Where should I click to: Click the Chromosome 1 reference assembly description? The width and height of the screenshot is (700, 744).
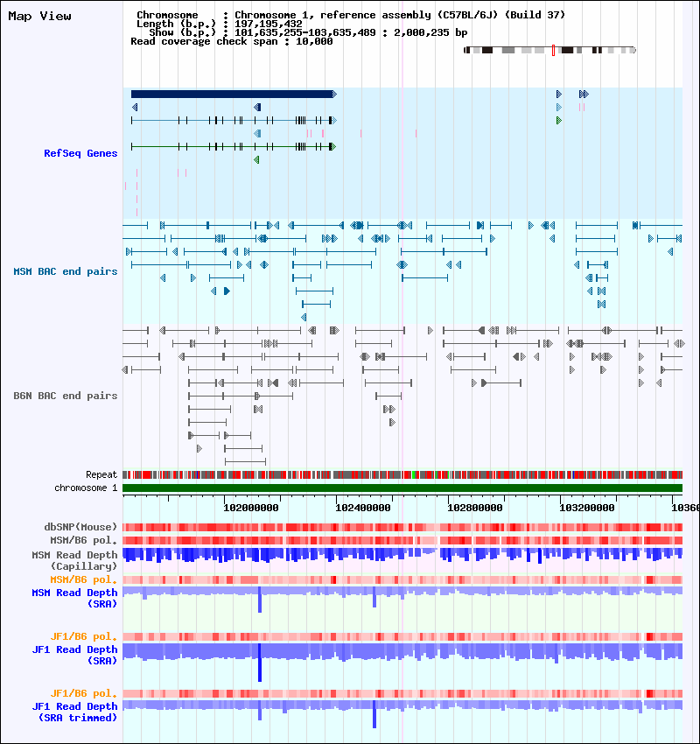coord(400,15)
